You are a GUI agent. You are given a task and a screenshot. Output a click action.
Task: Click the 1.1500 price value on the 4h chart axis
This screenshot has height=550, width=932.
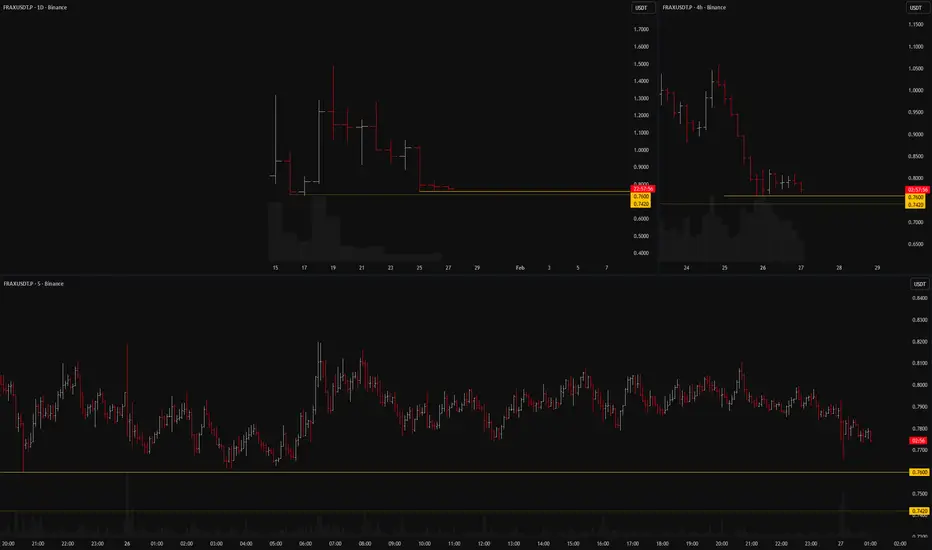point(916,24)
